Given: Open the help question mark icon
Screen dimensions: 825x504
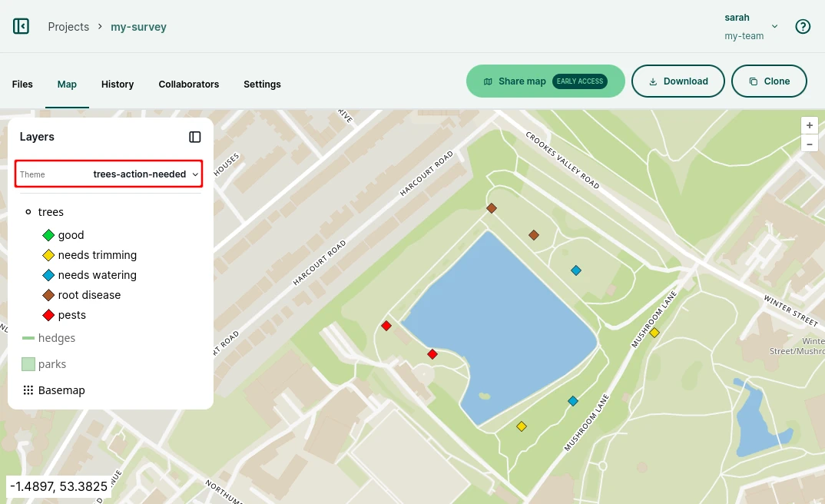Looking at the screenshot, I should [803, 26].
